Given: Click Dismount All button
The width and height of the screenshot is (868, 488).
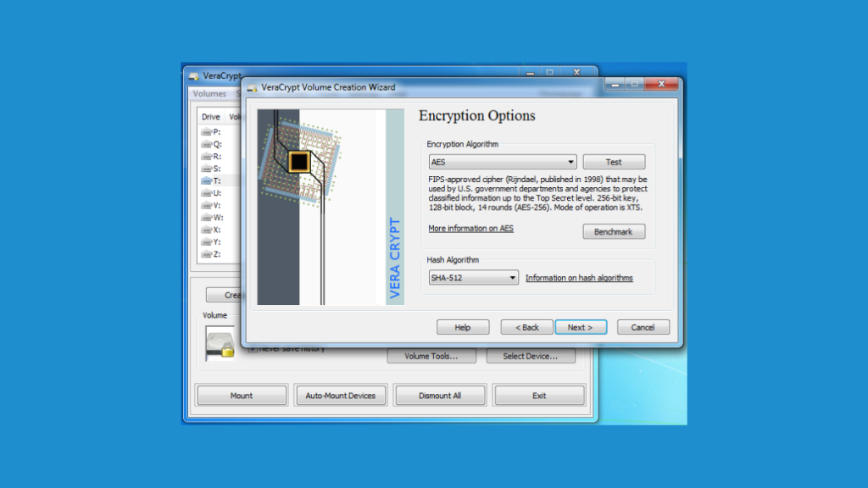Looking at the screenshot, I should [x=440, y=396].
